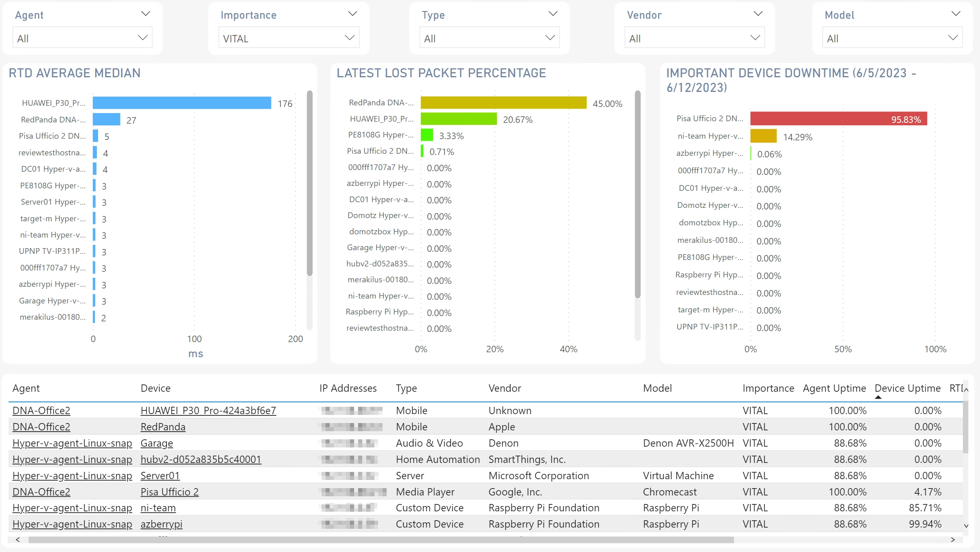Click the HUAWEI_P30 bar in RTD Average Median
Image resolution: width=980 pixels, height=552 pixels.
pos(182,103)
